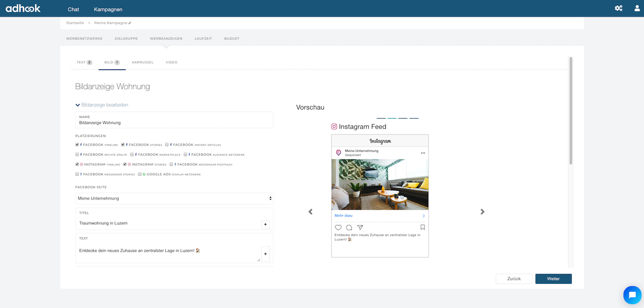Click the heart like icon in preview
Image resolution: width=644 pixels, height=308 pixels.
(338, 227)
